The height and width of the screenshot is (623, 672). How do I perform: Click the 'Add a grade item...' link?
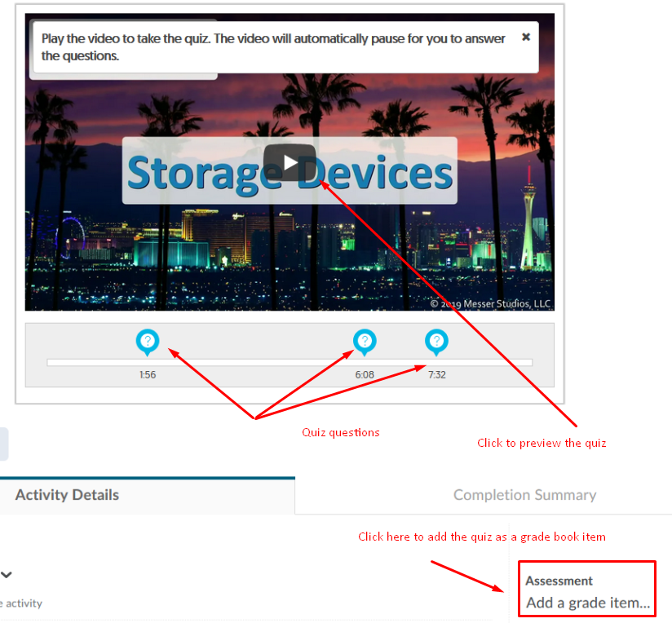click(588, 603)
